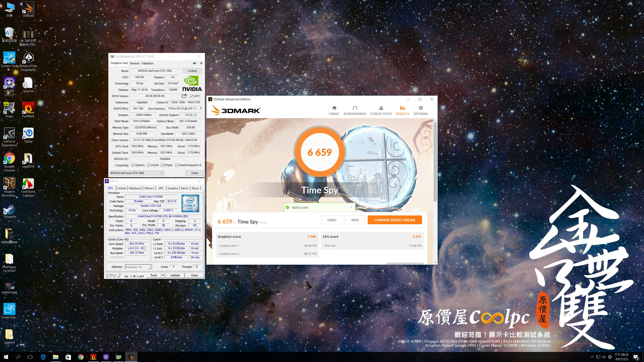Click the Valid score help question mark
644x362 pixels.
351,207
